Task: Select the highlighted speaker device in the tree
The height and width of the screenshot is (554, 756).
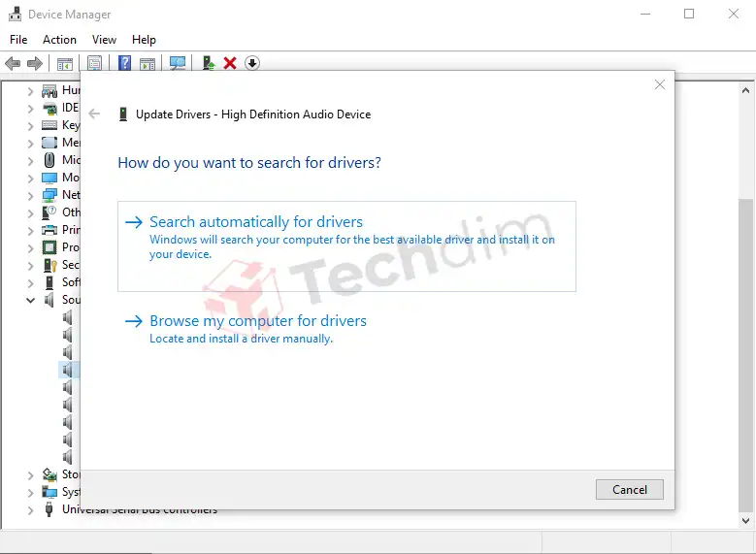Action: coord(68,370)
